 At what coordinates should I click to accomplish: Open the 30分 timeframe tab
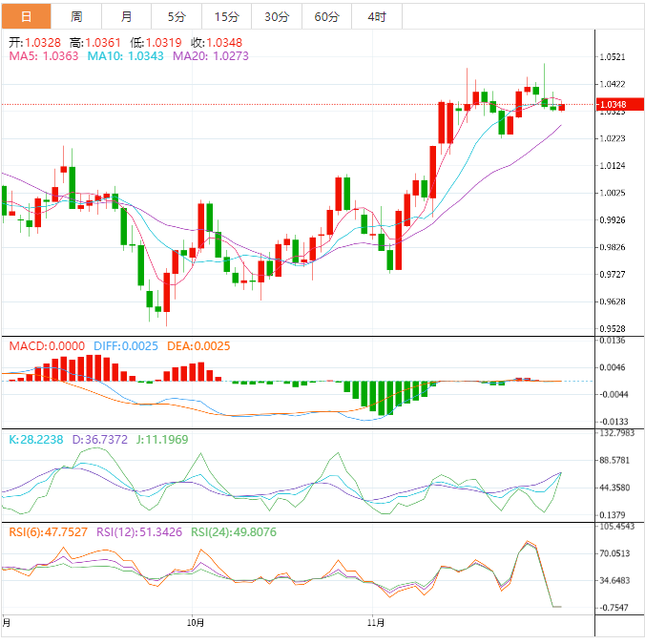277,17
